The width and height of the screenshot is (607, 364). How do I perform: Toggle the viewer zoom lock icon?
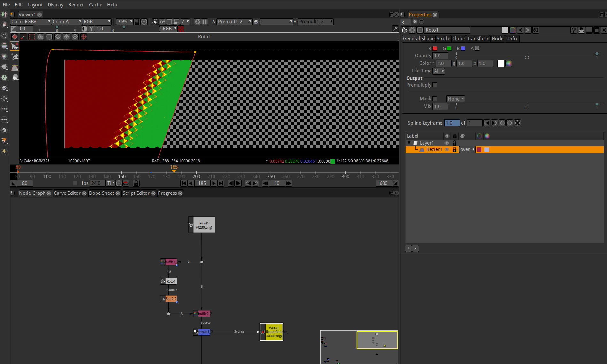click(x=137, y=22)
